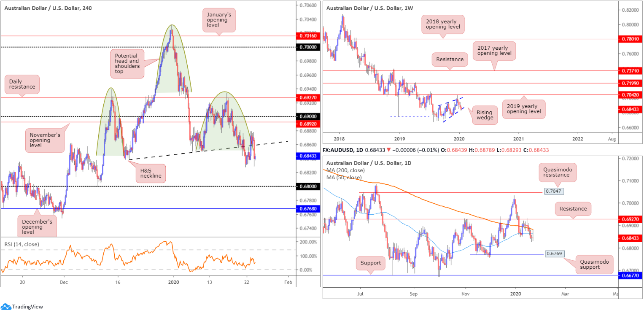644x313 pixels.
Task: Select the 0.71990 red price tag
Action: (631, 83)
